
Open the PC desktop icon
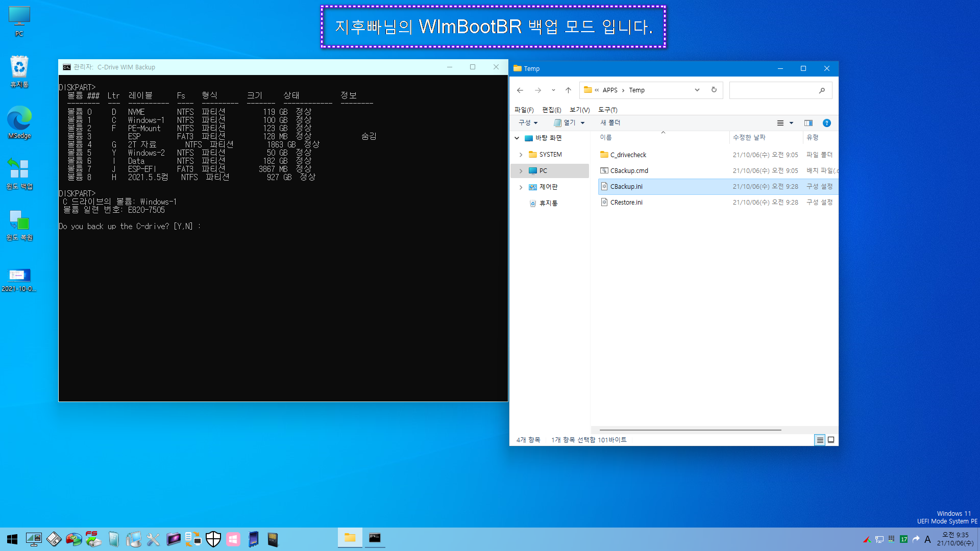(x=19, y=21)
